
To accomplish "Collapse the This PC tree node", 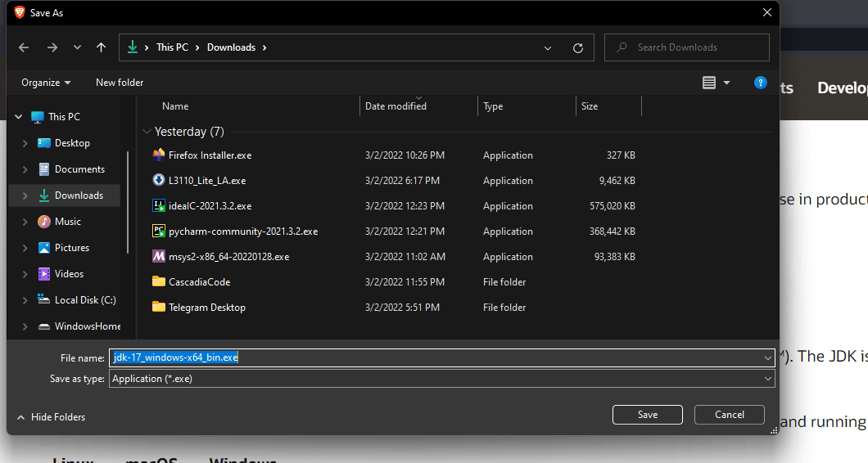I will click(18, 117).
